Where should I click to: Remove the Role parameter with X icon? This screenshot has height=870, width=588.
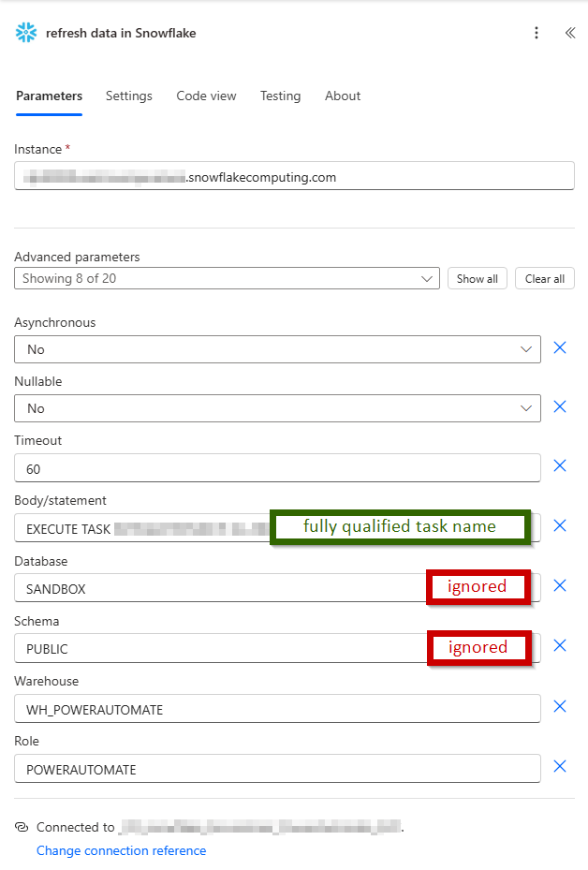coord(560,767)
